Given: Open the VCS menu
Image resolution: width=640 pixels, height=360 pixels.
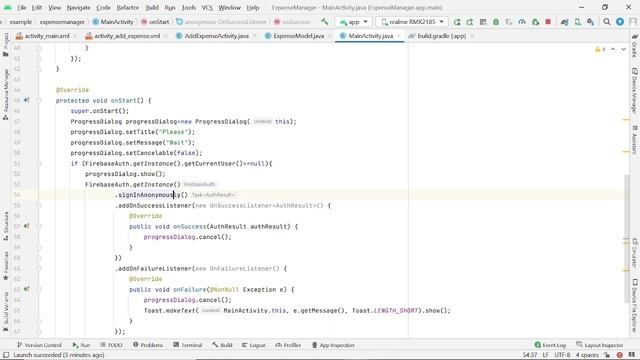Looking at the screenshot, I should pyautogui.click(x=207, y=7).
